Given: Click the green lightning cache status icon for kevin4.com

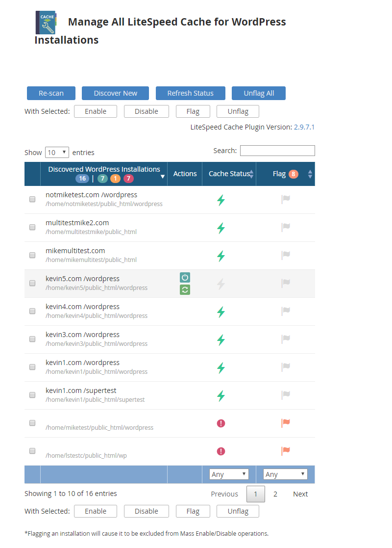Looking at the screenshot, I should (220, 311).
